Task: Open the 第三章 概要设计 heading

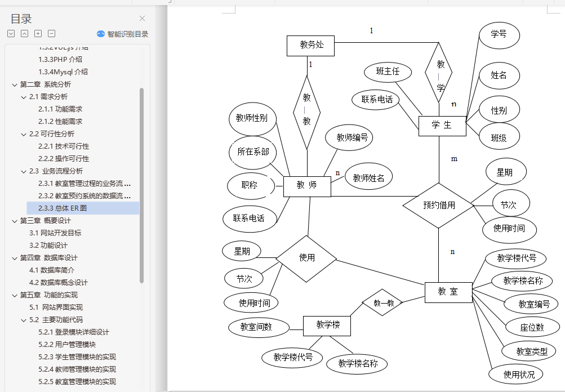Action: (x=46, y=221)
